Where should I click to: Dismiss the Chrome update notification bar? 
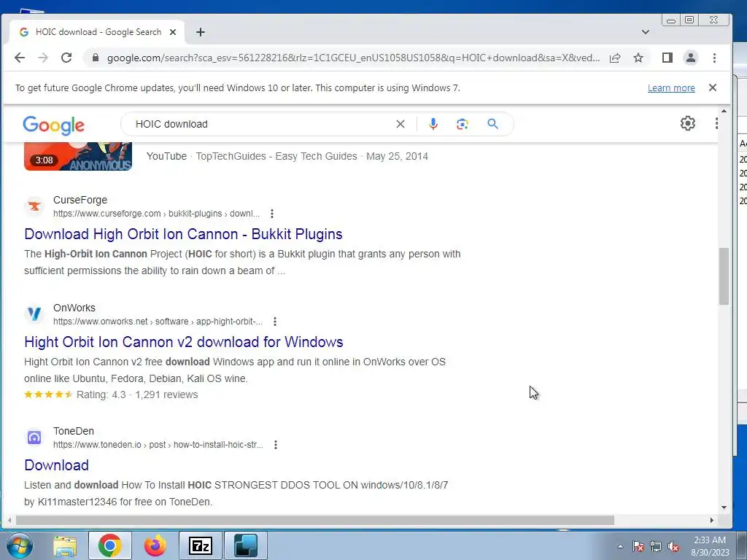712,87
